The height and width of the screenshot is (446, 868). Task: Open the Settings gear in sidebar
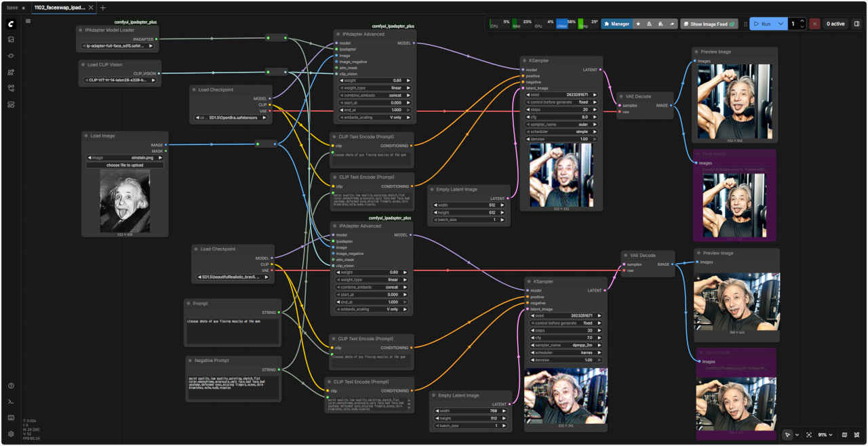pyautogui.click(x=11, y=434)
